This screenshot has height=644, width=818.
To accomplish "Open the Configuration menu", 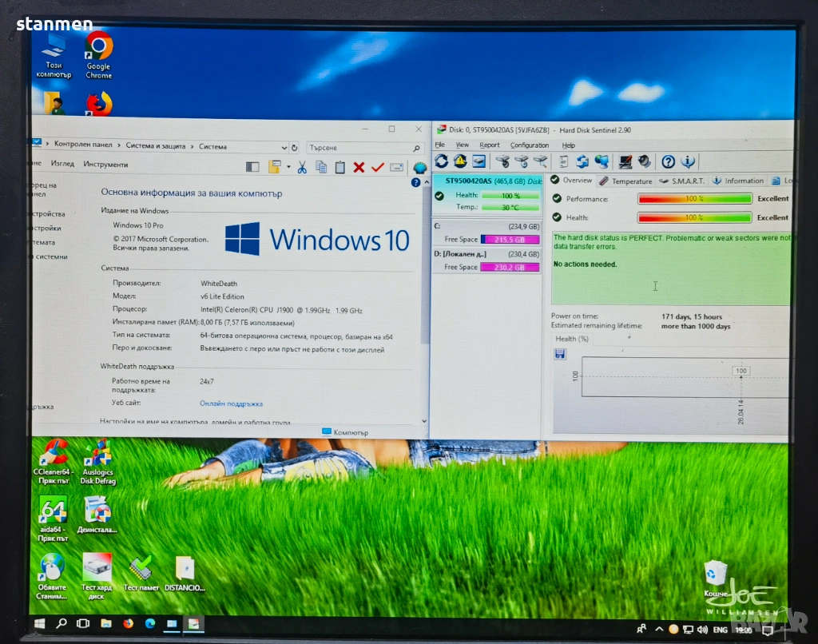I will (530, 145).
